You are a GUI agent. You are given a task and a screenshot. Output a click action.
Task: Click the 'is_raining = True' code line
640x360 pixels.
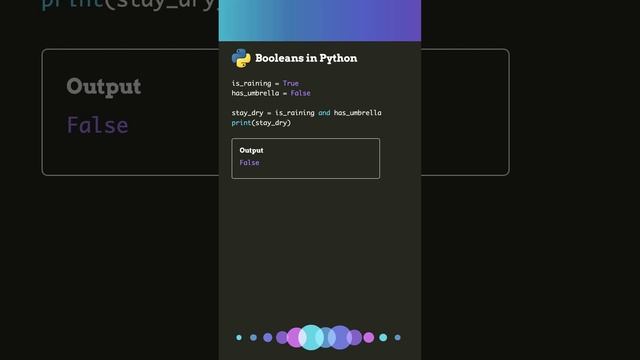coord(265,83)
